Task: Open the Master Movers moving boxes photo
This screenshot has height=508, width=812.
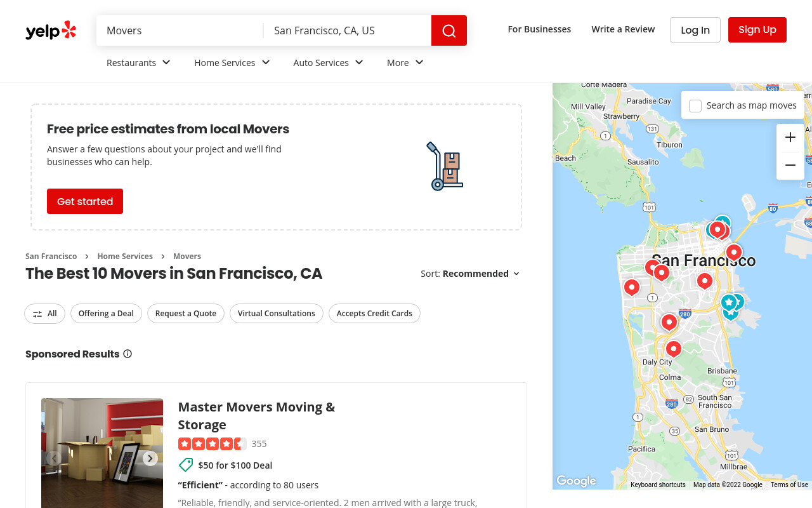Action: point(102,453)
